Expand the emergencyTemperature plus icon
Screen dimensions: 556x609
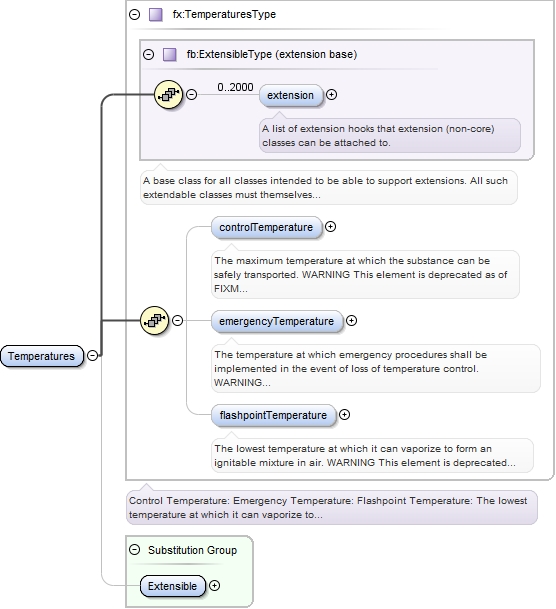[x=351, y=320]
